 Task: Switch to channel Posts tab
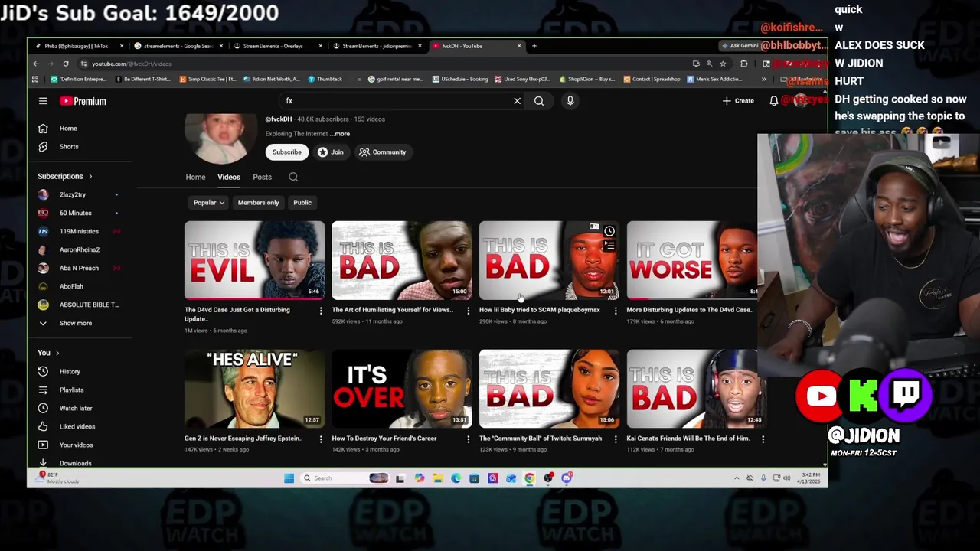point(262,177)
